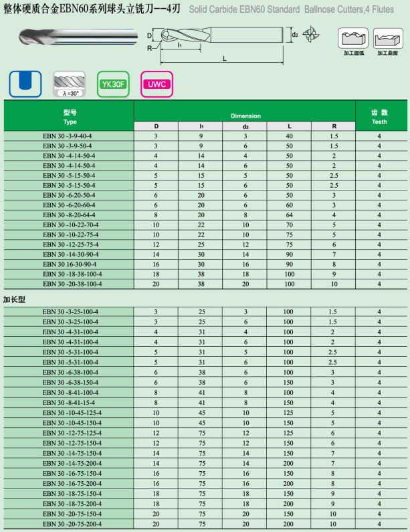Viewport: 410px width, 532px height.
Task: Click L value 64 in the table
Action: (289, 215)
